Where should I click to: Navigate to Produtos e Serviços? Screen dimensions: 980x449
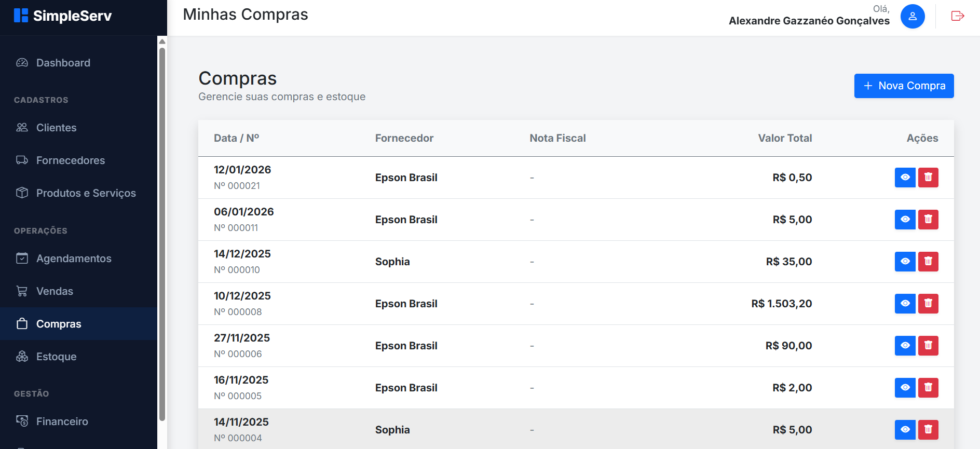pyautogui.click(x=86, y=193)
